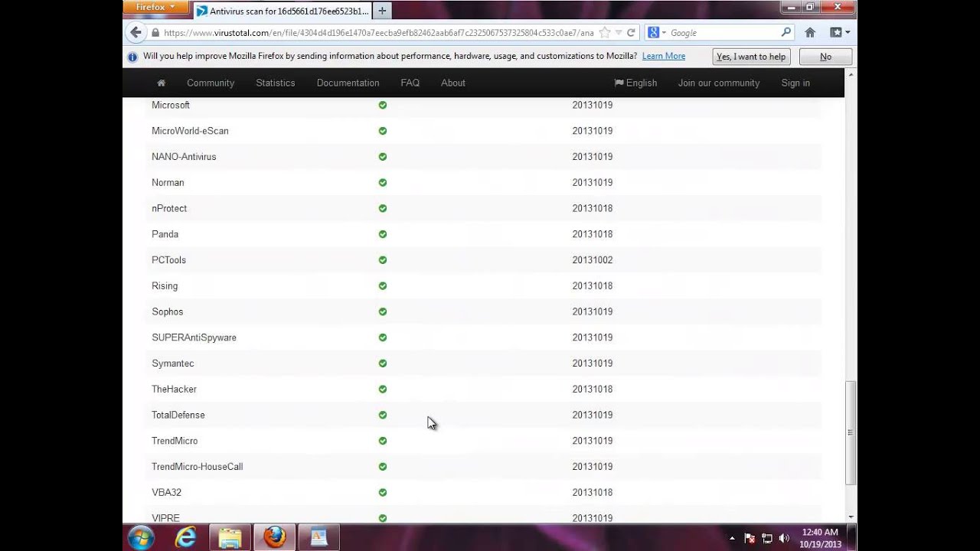Click the green check icon for Norman

coord(383,182)
